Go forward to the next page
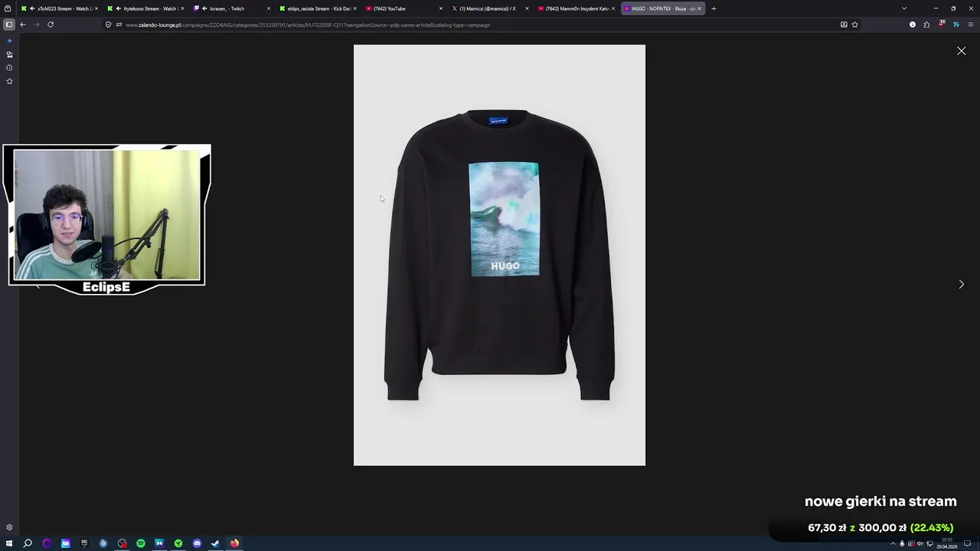 [36, 24]
